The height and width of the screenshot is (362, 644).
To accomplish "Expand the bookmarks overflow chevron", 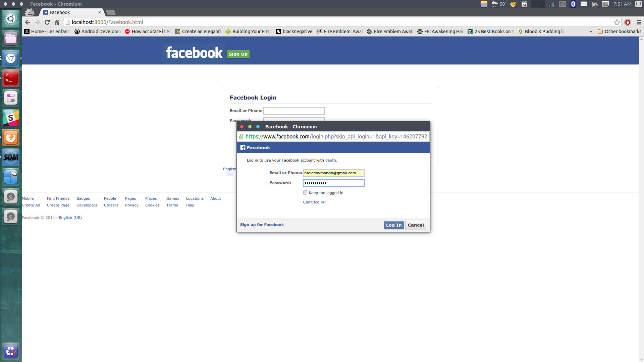I will coord(591,32).
